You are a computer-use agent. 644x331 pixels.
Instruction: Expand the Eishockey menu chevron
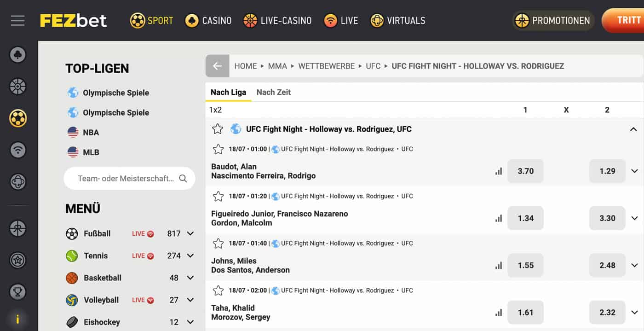[190, 322]
